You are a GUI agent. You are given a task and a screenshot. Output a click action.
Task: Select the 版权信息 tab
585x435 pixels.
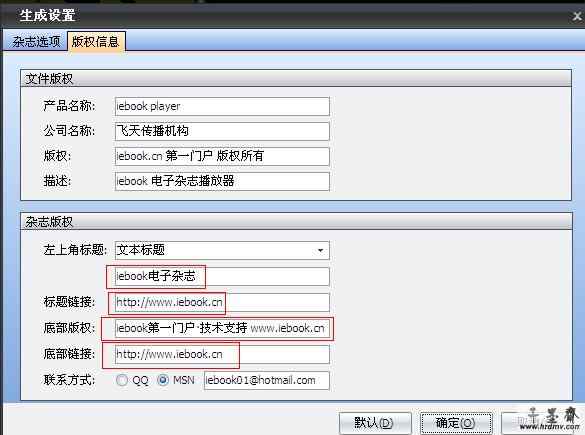point(96,41)
